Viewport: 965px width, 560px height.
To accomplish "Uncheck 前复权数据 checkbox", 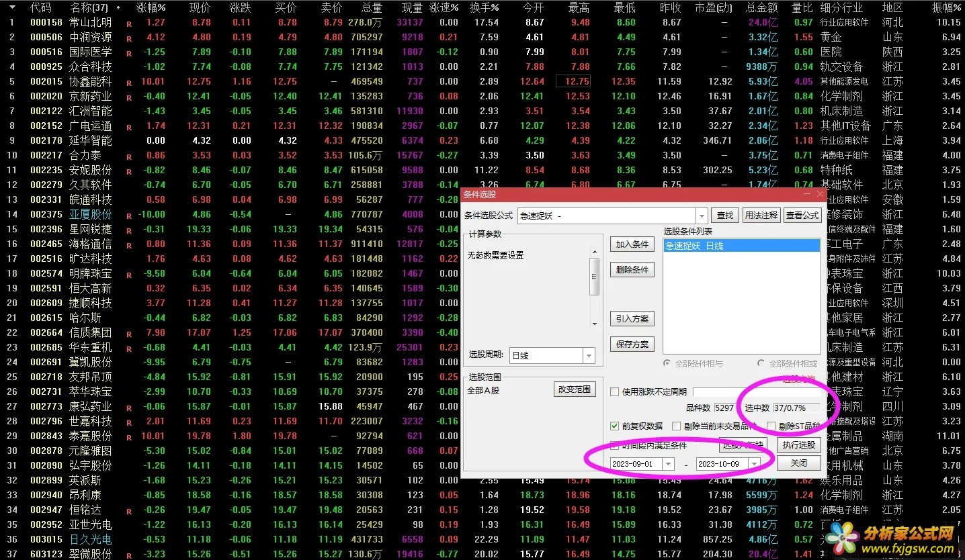I will 614,426.
